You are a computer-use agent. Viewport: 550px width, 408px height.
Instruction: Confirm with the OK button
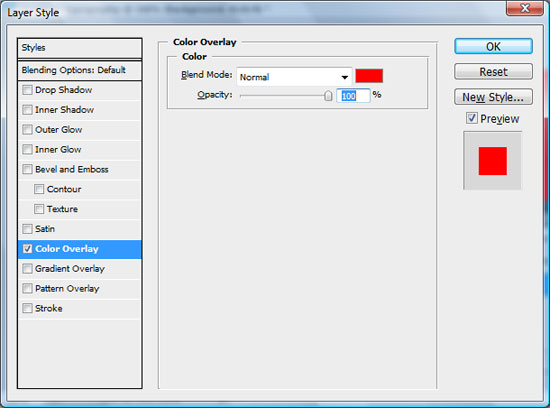click(x=494, y=46)
